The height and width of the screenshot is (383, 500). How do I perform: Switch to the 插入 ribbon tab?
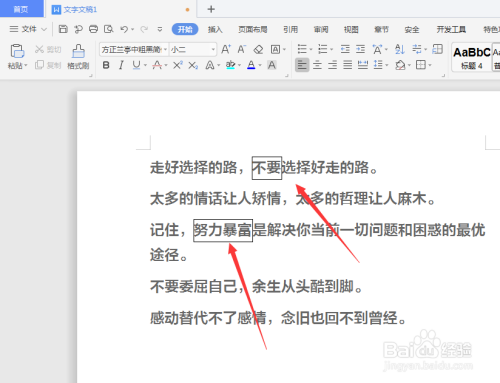[x=215, y=29]
